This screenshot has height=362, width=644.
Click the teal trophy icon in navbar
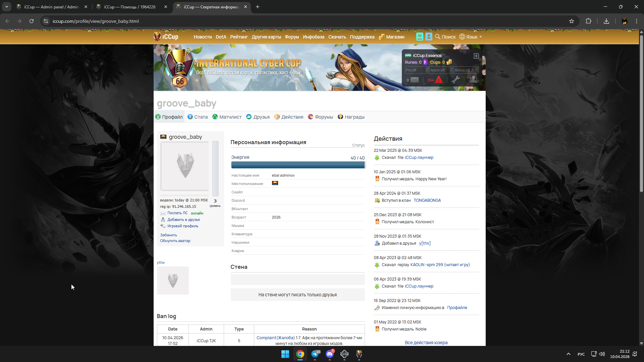pyautogui.click(x=419, y=37)
